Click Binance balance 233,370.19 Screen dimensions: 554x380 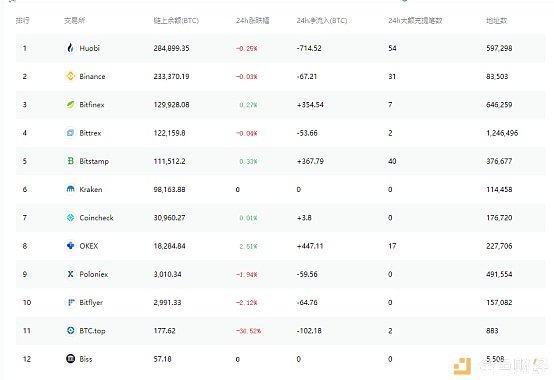tap(171, 76)
